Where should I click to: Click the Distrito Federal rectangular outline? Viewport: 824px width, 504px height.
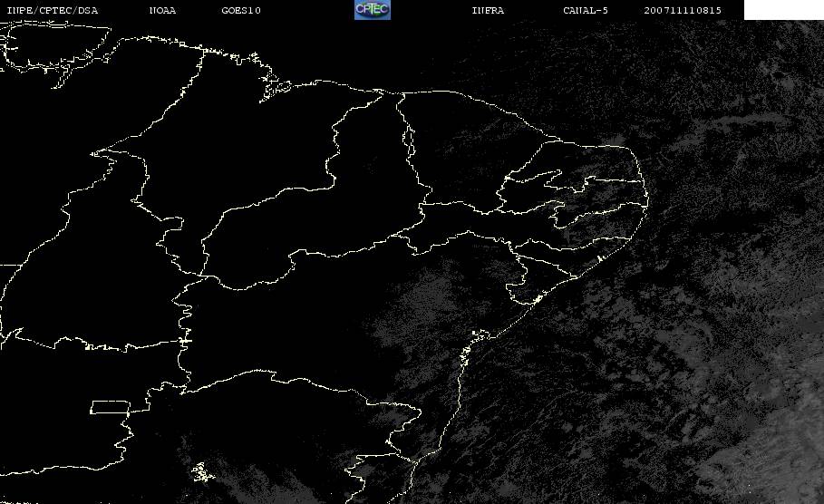(x=109, y=406)
